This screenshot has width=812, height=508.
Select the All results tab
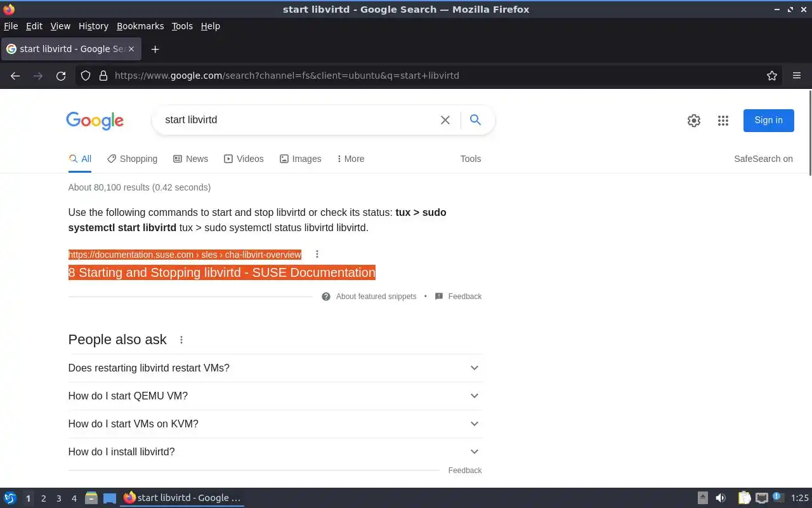click(x=80, y=159)
